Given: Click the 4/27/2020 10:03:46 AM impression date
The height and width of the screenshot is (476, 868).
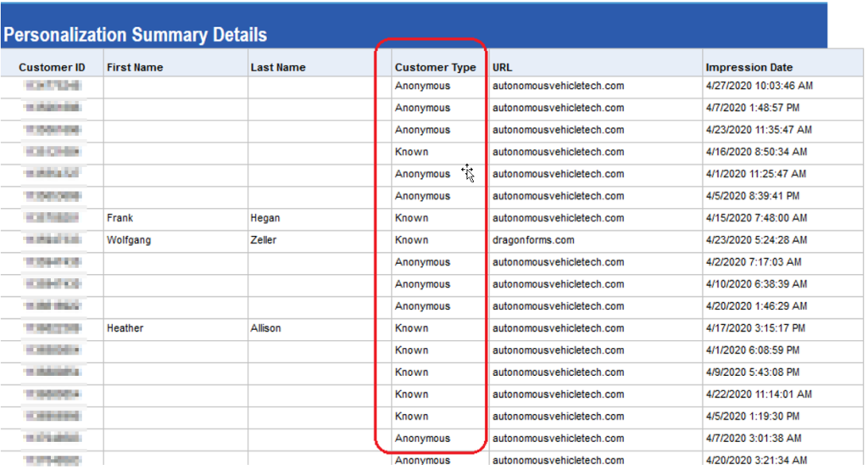Looking at the screenshot, I should (759, 86).
